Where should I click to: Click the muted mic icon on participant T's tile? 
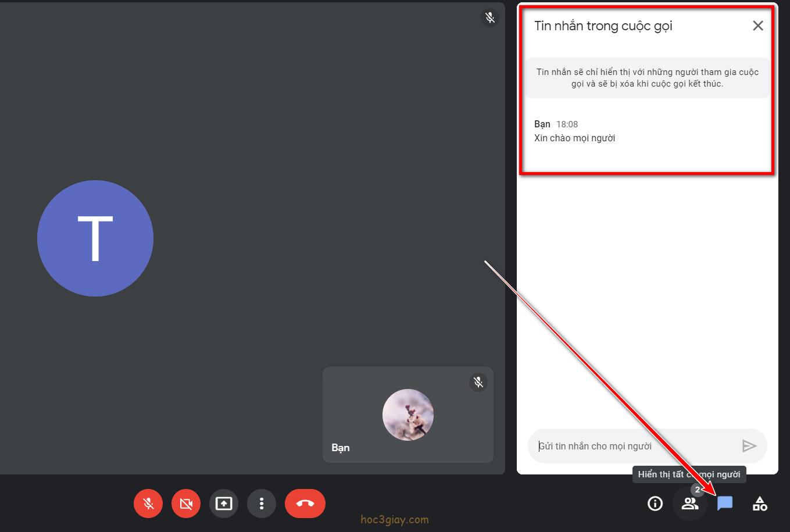click(490, 18)
